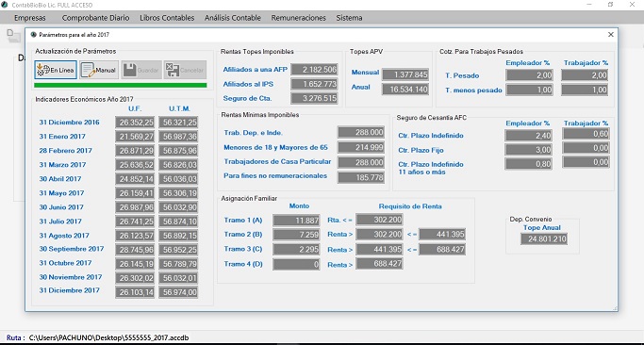The width and height of the screenshot is (644, 345).
Task: Click the Manual update button
Action: coord(99,71)
